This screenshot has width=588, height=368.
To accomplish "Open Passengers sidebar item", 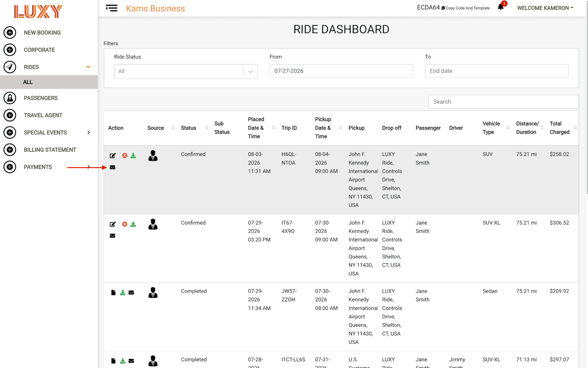I will [41, 98].
